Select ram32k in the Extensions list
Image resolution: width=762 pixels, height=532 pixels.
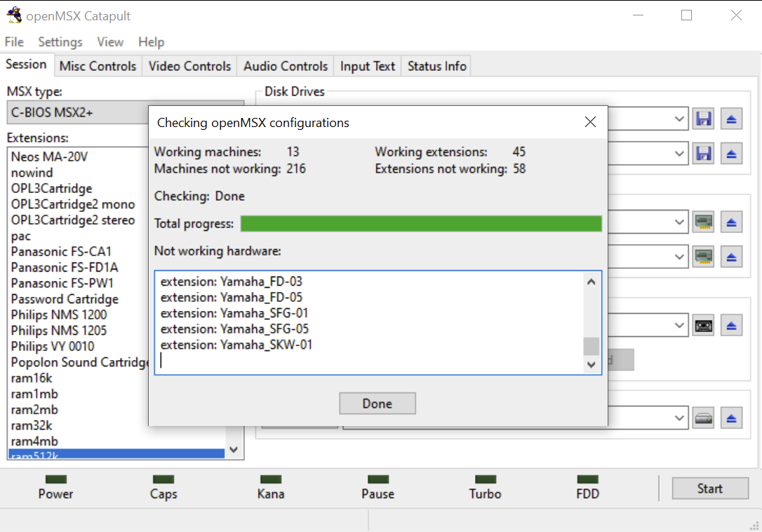32,425
